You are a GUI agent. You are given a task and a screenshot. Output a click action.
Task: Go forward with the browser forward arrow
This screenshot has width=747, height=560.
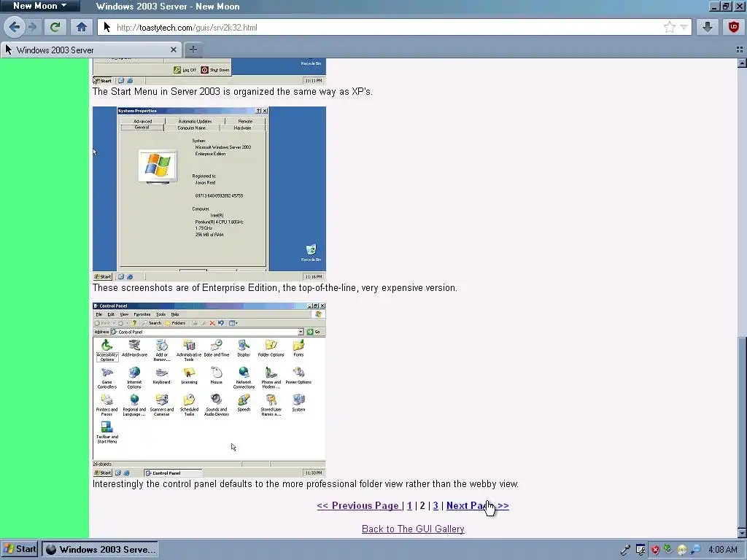pos(33,27)
